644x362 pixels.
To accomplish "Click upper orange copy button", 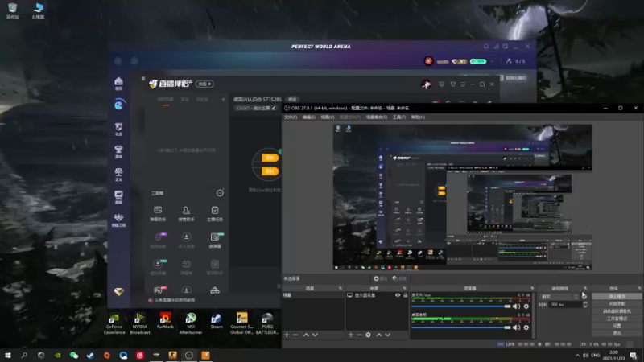I will (270, 158).
